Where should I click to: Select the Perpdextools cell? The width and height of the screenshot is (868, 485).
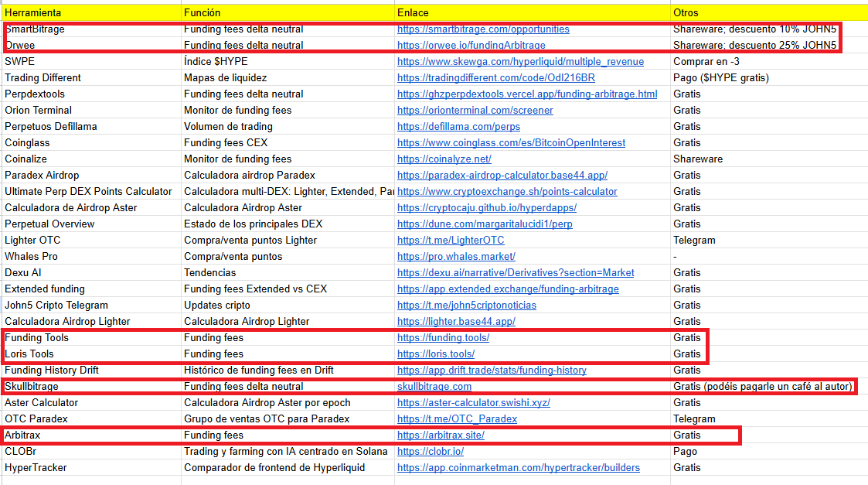pos(91,94)
